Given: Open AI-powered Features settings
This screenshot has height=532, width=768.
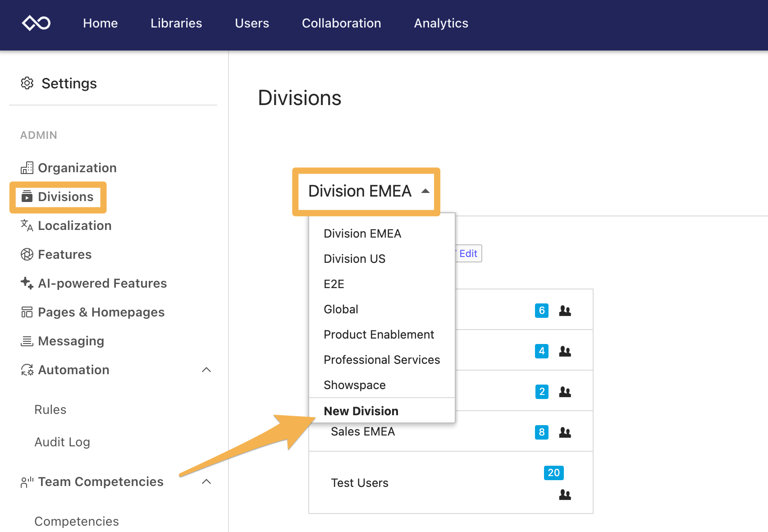Looking at the screenshot, I should click(x=102, y=283).
